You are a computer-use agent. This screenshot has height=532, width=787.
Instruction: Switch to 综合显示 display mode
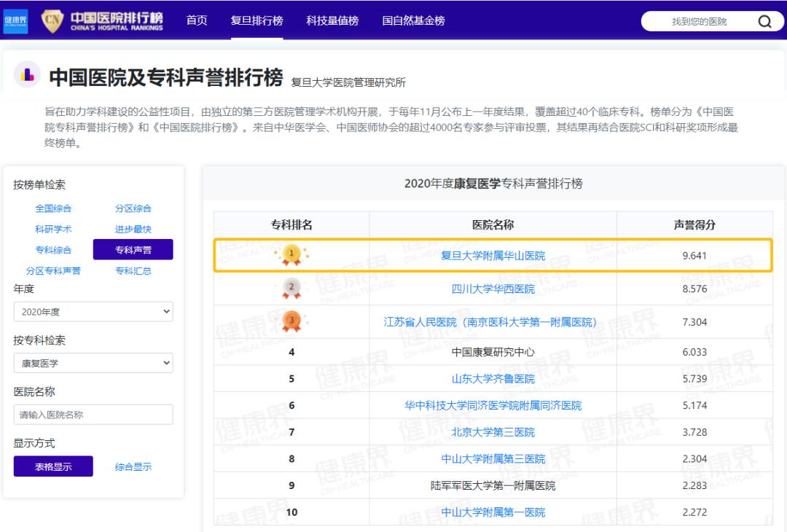(133, 466)
